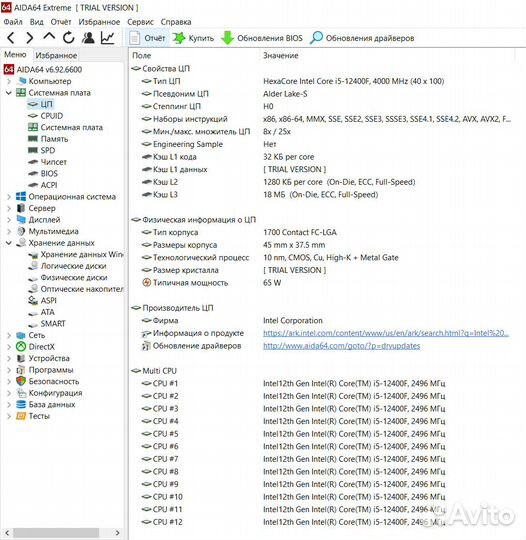Click the Back navigation arrow

pyautogui.click(x=11, y=38)
